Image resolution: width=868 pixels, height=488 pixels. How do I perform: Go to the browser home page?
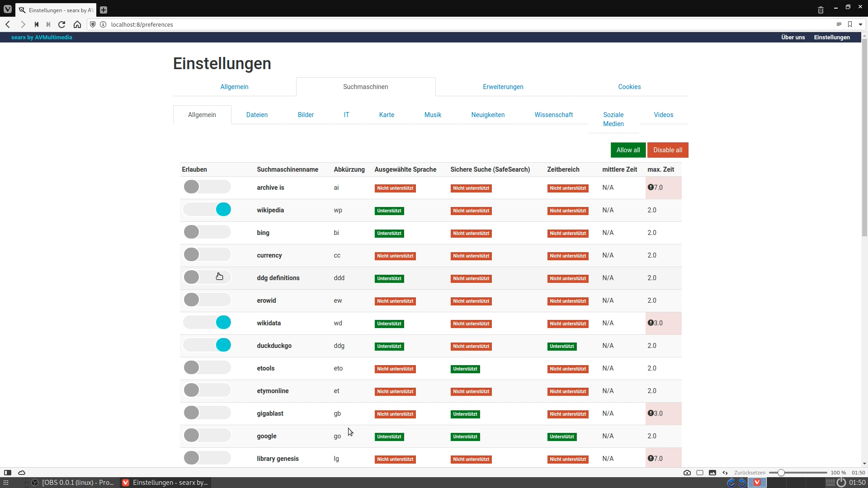point(77,24)
